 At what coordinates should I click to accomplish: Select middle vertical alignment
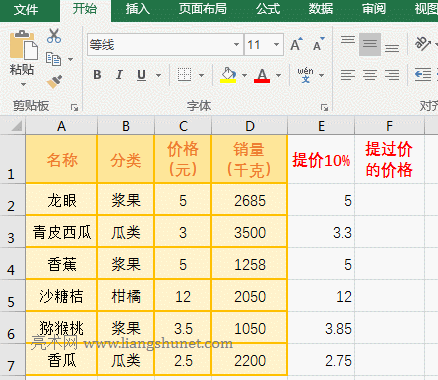(370, 44)
